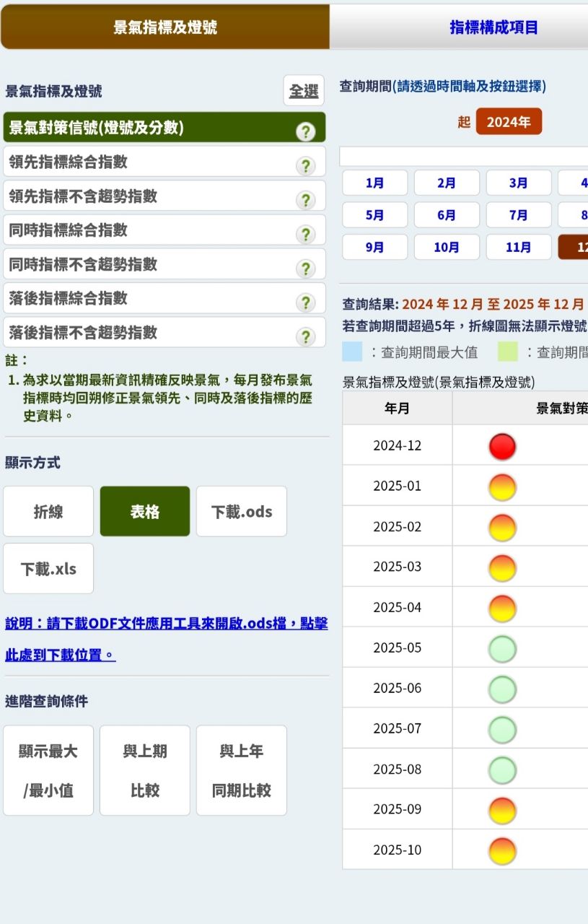The height and width of the screenshot is (924, 588).
Task: Select the 景氣指標及燈號 tab
Action: (165, 27)
